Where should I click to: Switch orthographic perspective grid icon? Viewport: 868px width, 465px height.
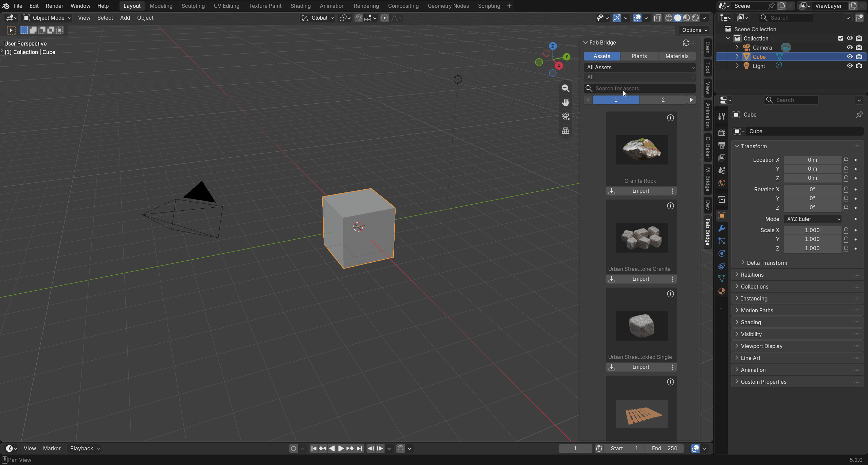pyautogui.click(x=565, y=131)
